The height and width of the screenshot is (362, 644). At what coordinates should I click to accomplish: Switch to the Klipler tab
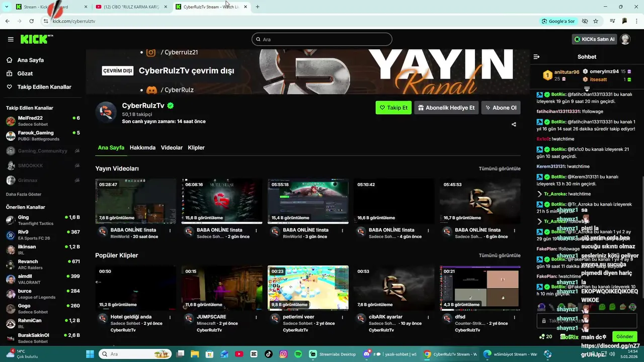pos(196,148)
